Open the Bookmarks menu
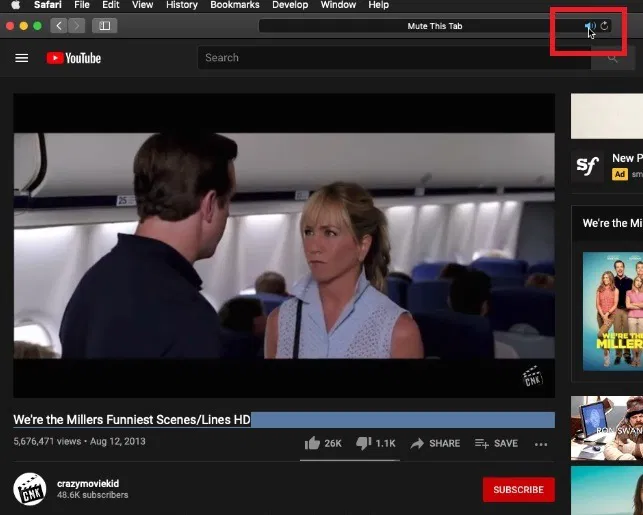Image resolution: width=643 pixels, height=515 pixels. pos(234,5)
